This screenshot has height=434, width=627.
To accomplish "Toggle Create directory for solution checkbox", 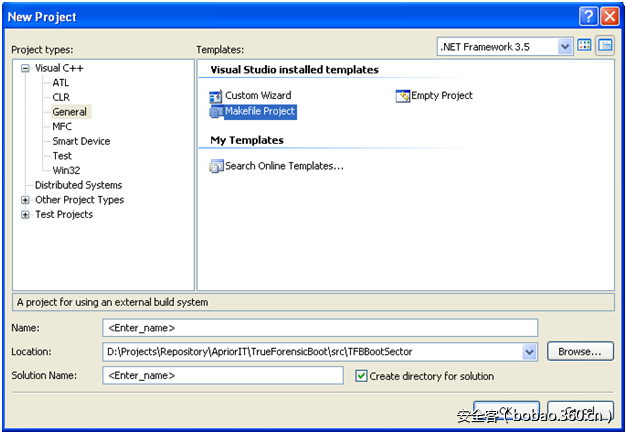I will 362,376.
